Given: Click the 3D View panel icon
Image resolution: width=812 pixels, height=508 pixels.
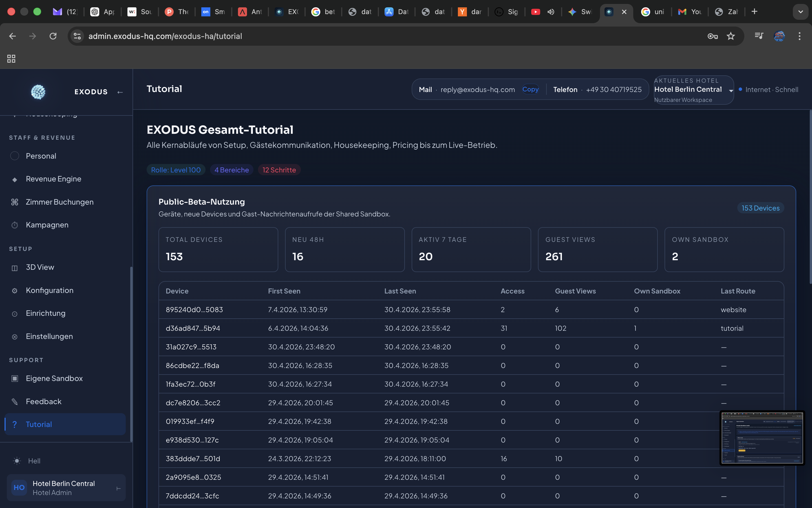Looking at the screenshot, I should point(15,268).
